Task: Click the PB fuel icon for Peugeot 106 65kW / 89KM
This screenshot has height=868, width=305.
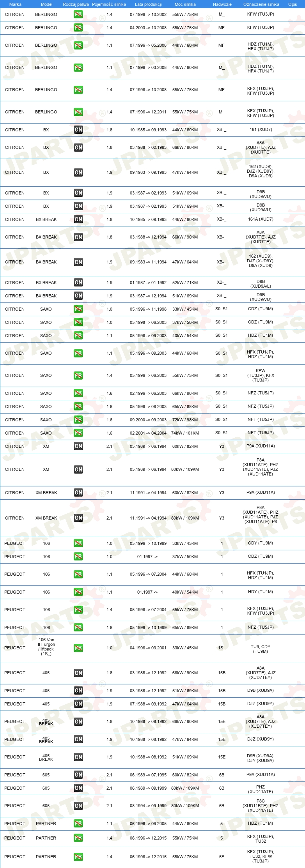Action: click(78, 628)
